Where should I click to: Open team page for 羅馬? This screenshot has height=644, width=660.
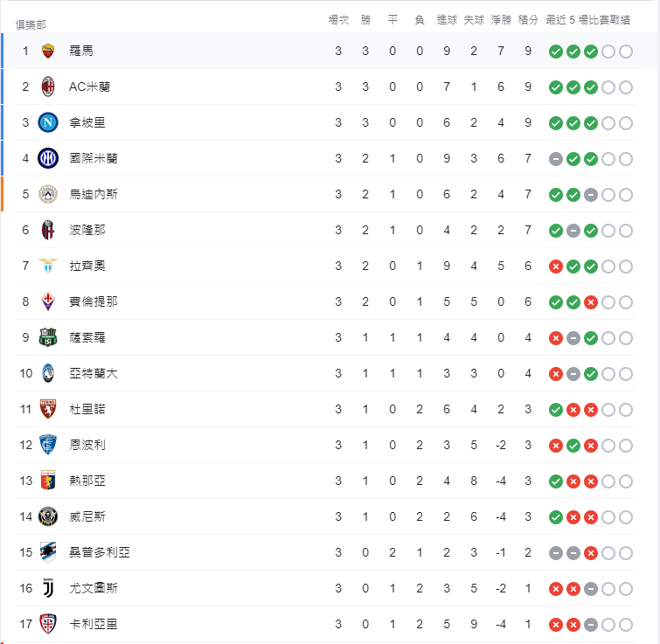point(81,51)
